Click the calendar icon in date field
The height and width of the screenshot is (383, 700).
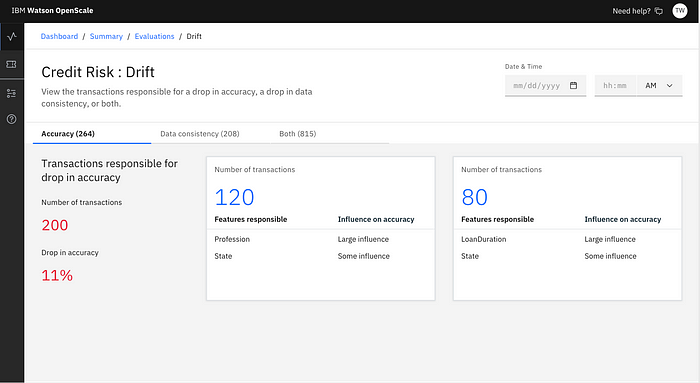point(574,85)
